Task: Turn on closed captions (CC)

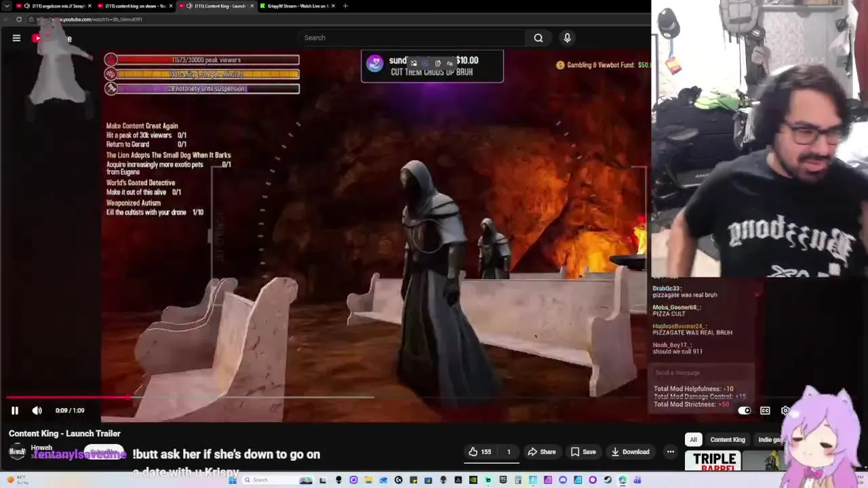Action: 765,410
